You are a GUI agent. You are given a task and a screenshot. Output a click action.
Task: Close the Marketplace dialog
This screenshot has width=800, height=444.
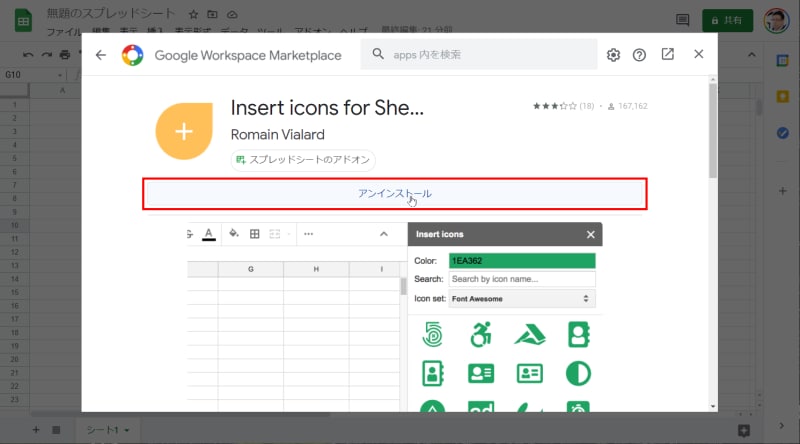tap(699, 55)
